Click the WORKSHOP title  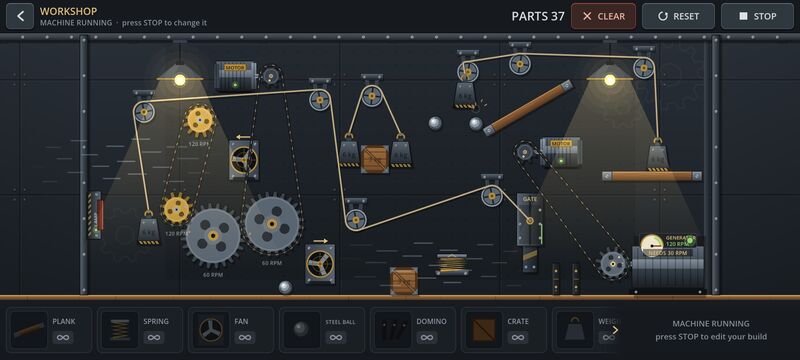(68, 11)
